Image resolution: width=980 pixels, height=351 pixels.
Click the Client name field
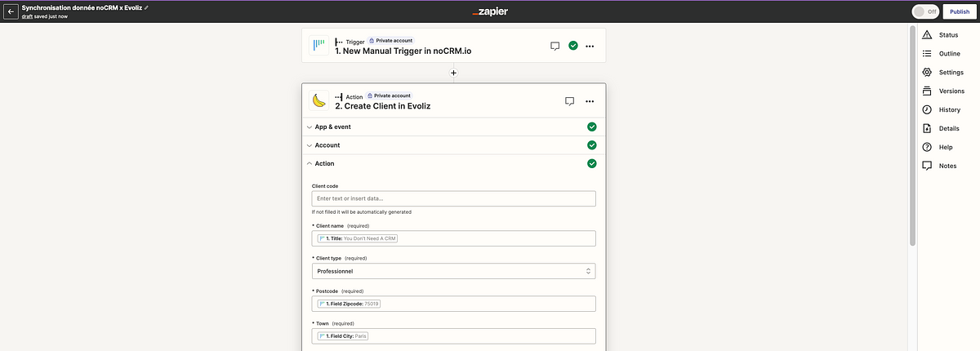tap(454, 238)
